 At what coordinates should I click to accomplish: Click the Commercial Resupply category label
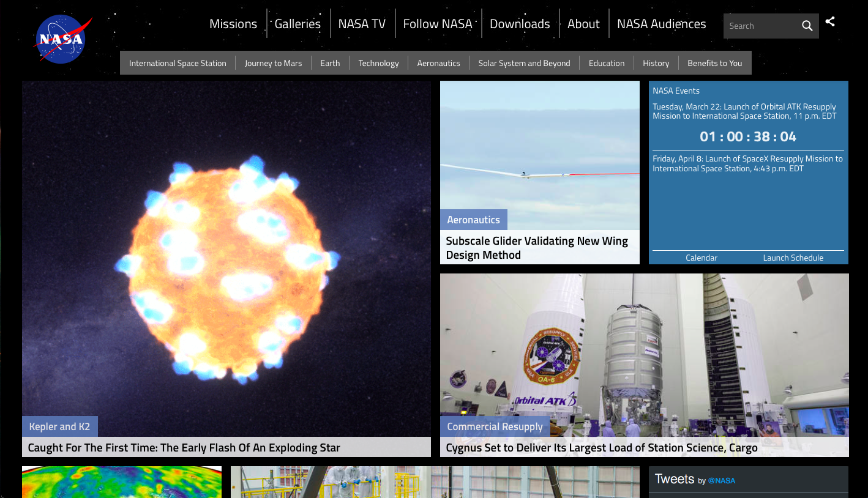(x=495, y=426)
